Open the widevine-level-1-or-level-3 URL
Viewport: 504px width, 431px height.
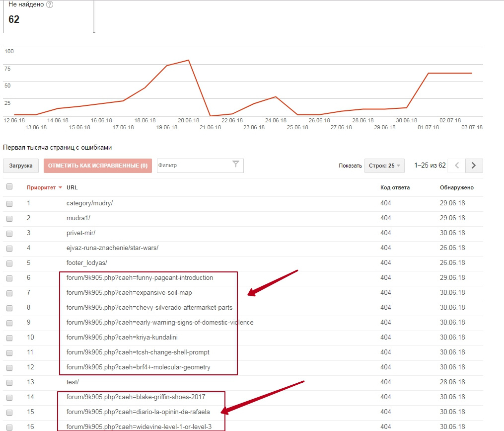(x=139, y=427)
